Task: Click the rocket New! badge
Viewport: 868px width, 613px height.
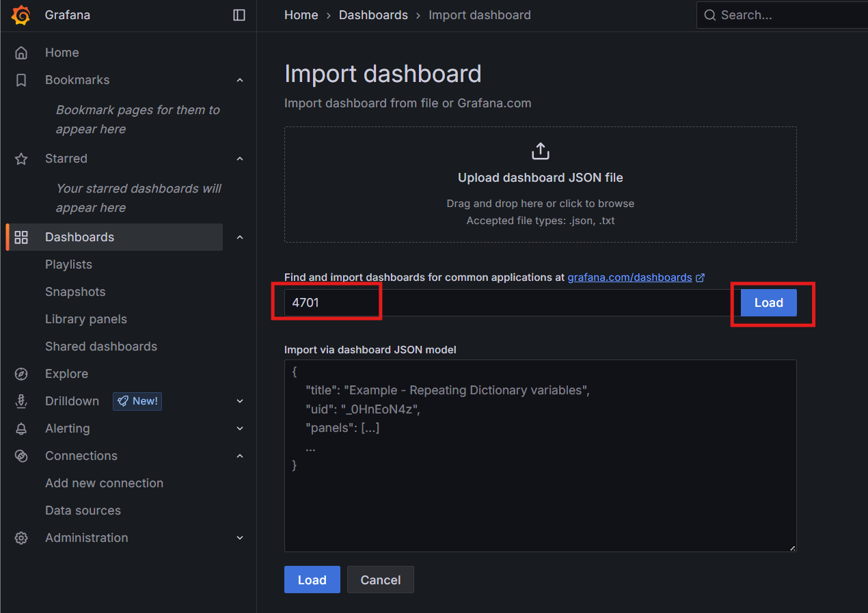Action: pos(137,401)
